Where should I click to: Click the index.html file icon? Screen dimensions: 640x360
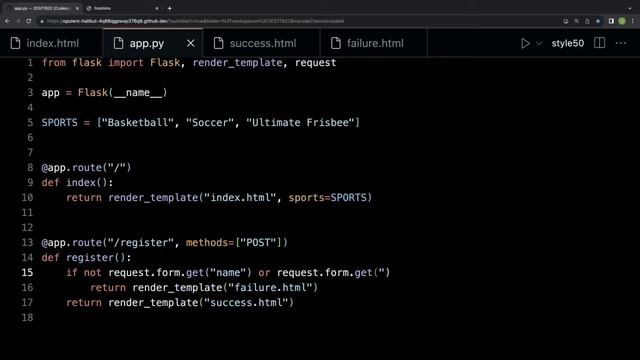coord(16,43)
